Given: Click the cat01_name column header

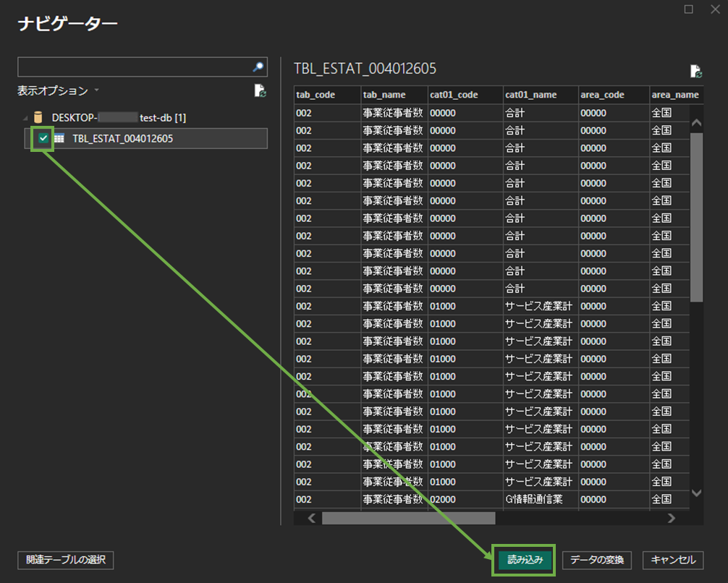Looking at the screenshot, I should 541,95.
